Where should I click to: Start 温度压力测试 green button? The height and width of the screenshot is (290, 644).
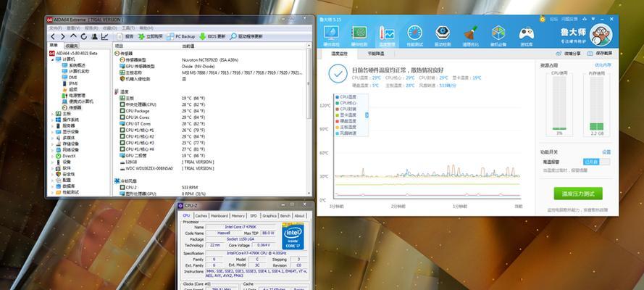578,194
